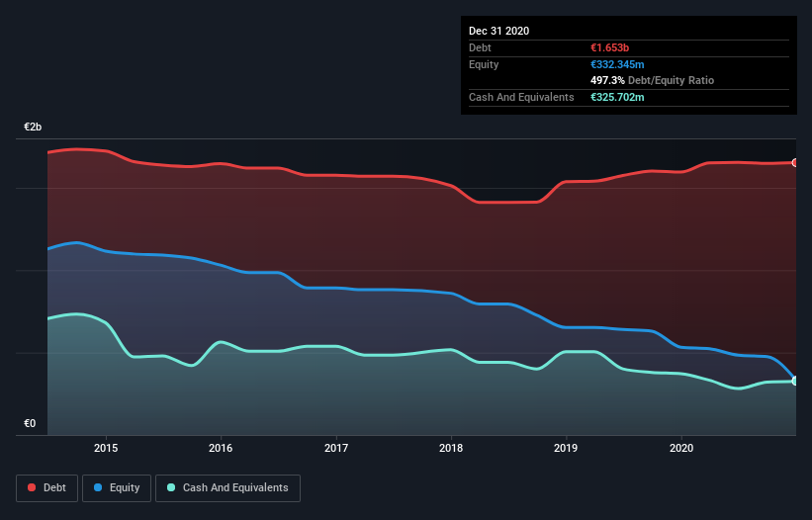This screenshot has width=812, height=520.
Task: Click the 2018 x-axis label
Action: click(x=451, y=448)
